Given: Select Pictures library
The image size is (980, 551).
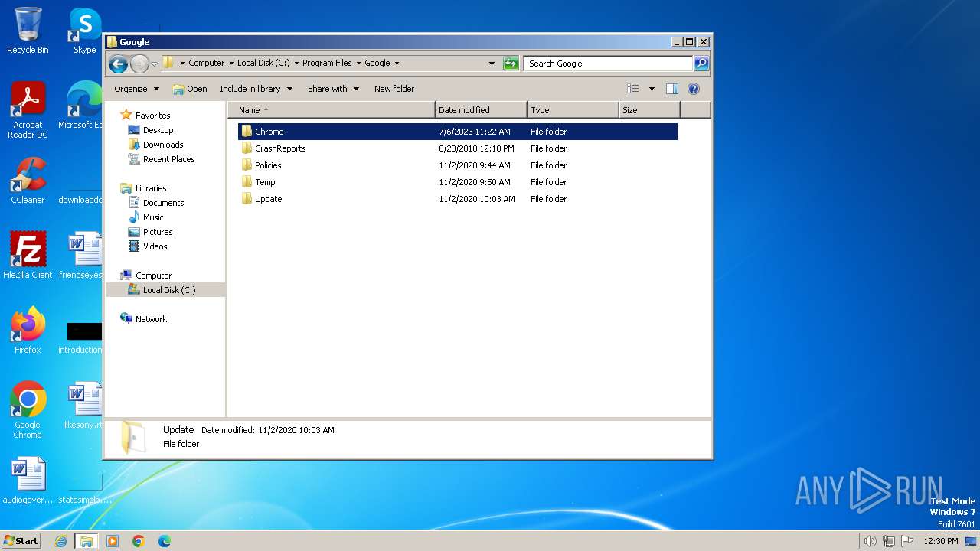Looking at the screenshot, I should [x=150, y=232].
